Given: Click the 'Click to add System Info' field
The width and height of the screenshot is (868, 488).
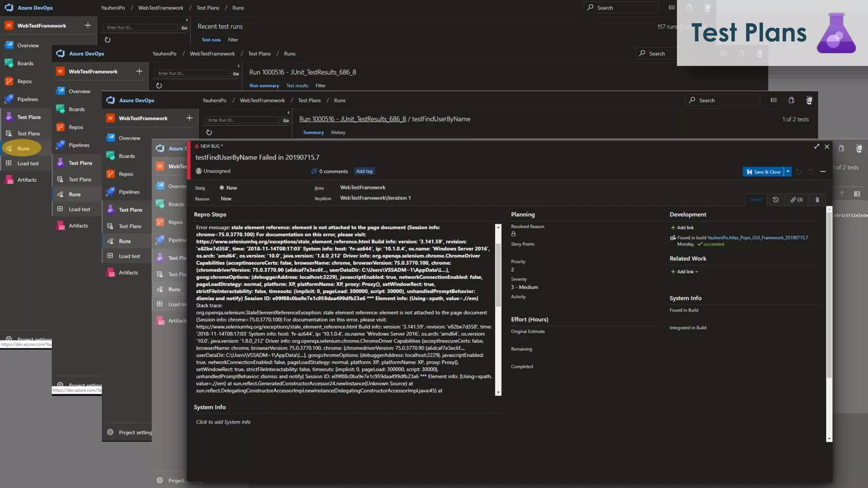Looking at the screenshot, I should [223, 422].
